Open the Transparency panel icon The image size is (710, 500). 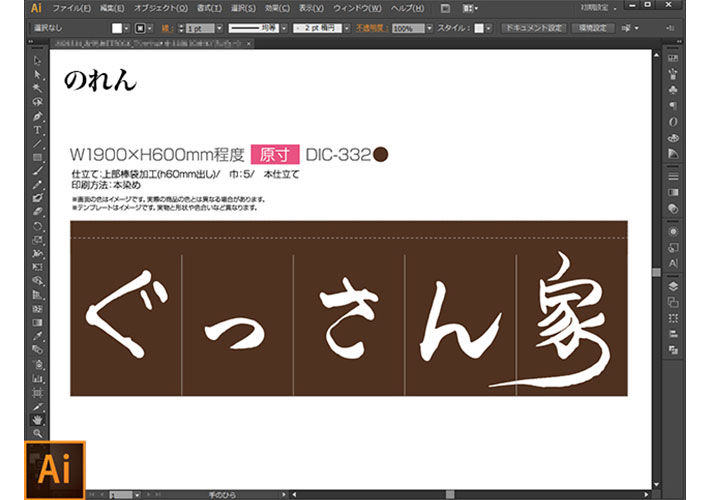point(673,208)
